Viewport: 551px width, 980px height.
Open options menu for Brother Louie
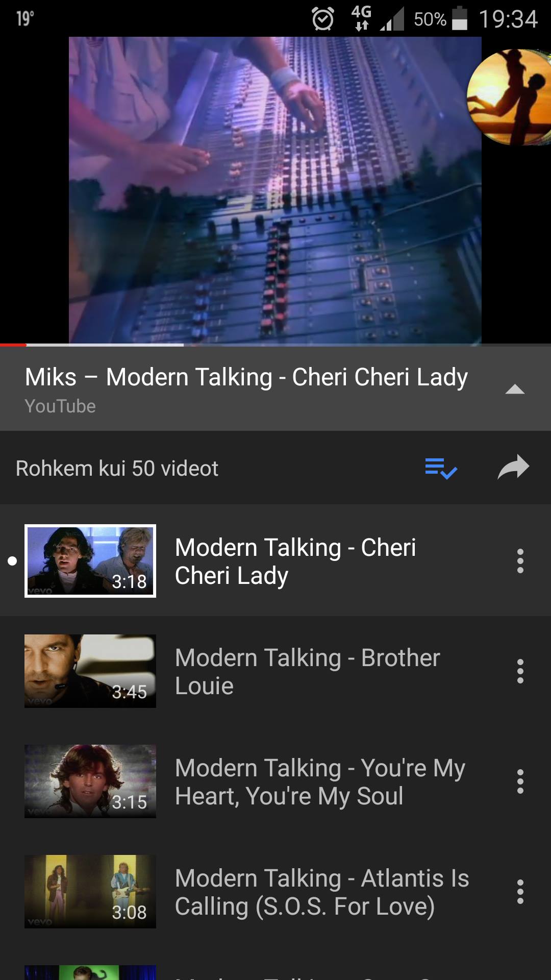520,671
